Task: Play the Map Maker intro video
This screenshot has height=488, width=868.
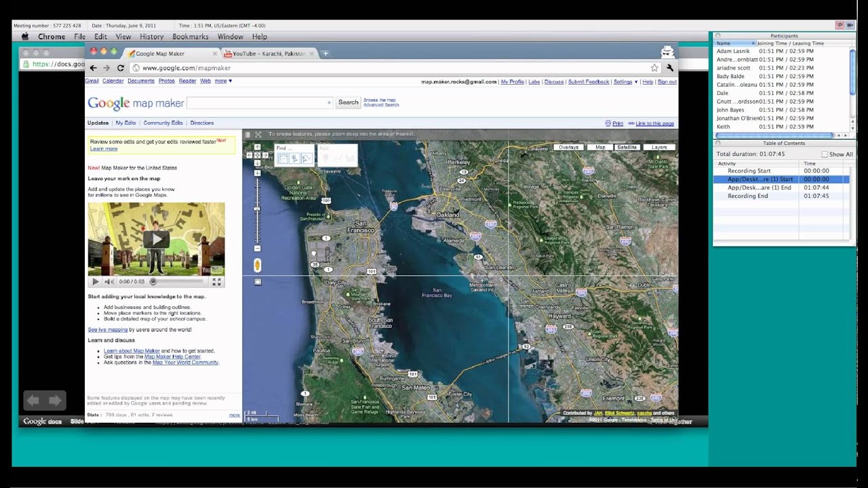Action: [156, 239]
